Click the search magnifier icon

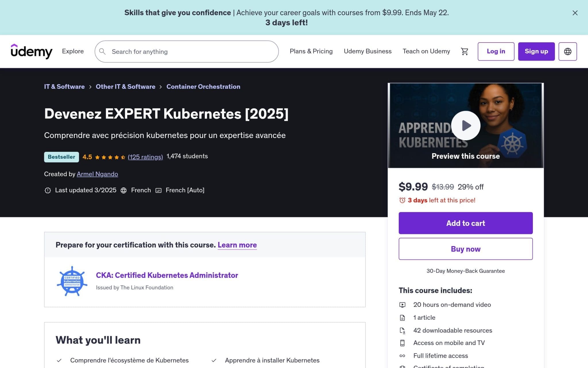point(102,51)
